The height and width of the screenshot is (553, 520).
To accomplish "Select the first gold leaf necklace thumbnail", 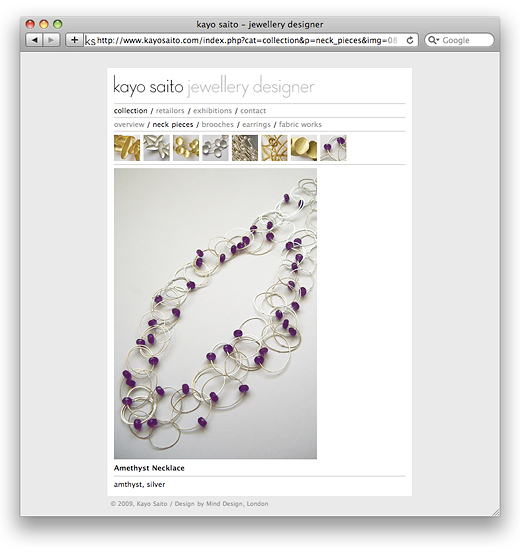I will [127, 148].
